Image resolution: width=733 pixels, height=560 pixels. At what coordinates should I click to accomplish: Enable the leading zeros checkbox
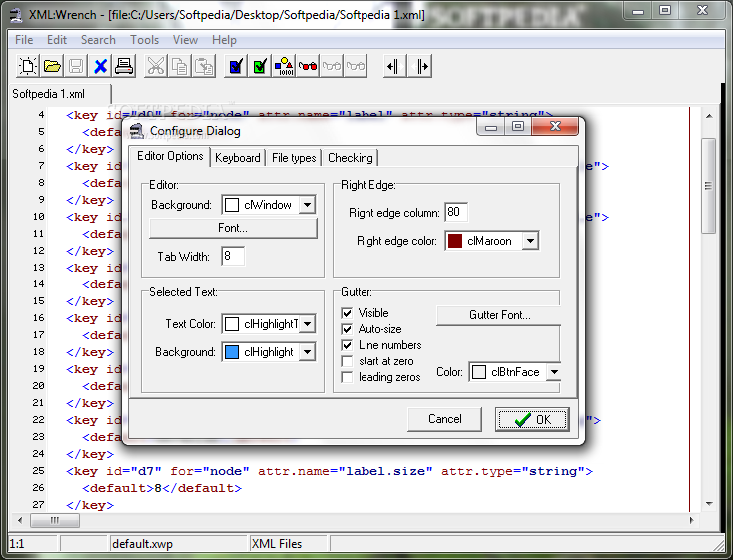coord(347,377)
